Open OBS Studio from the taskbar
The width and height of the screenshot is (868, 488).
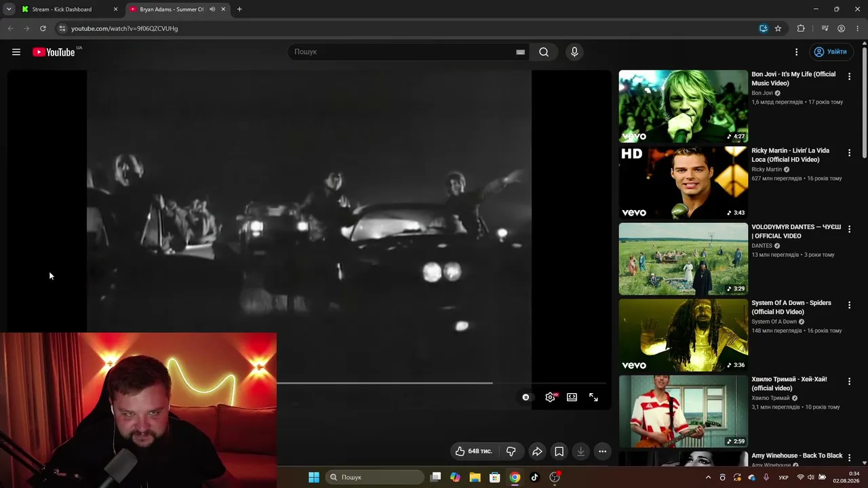(555, 477)
